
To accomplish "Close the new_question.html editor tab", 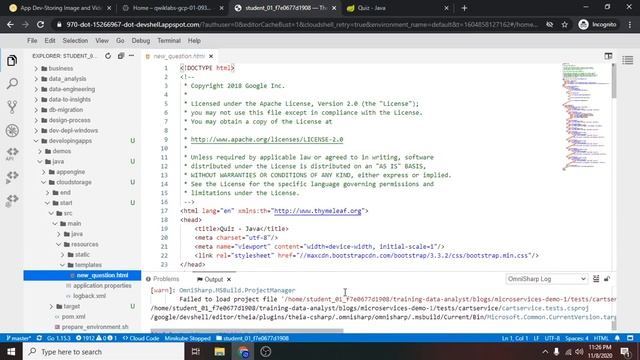I will click(211, 56).
